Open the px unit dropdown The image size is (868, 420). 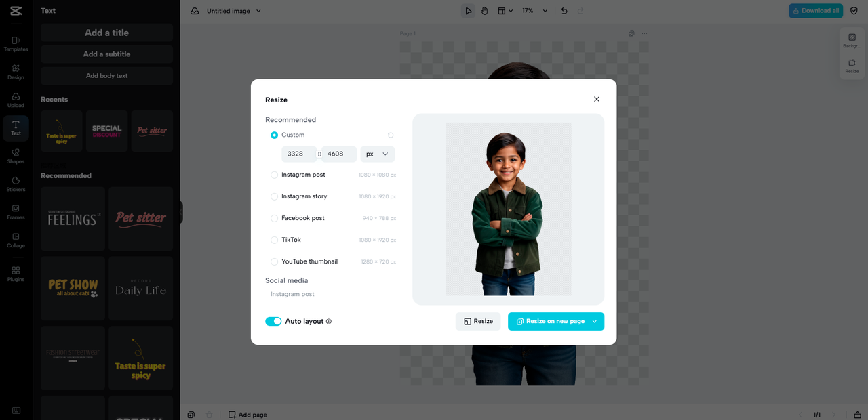point(378,154)
